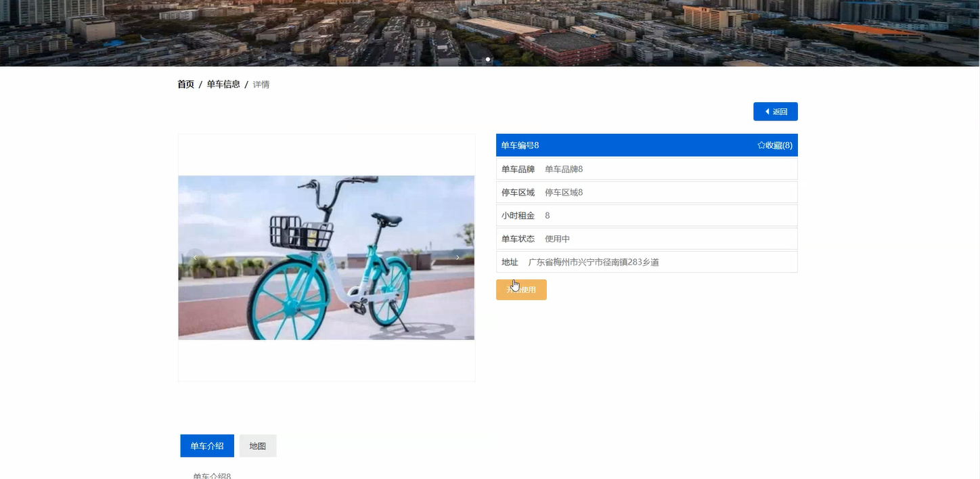Toggle favorite count by clicking 收藏(8)

coord(776,145)
